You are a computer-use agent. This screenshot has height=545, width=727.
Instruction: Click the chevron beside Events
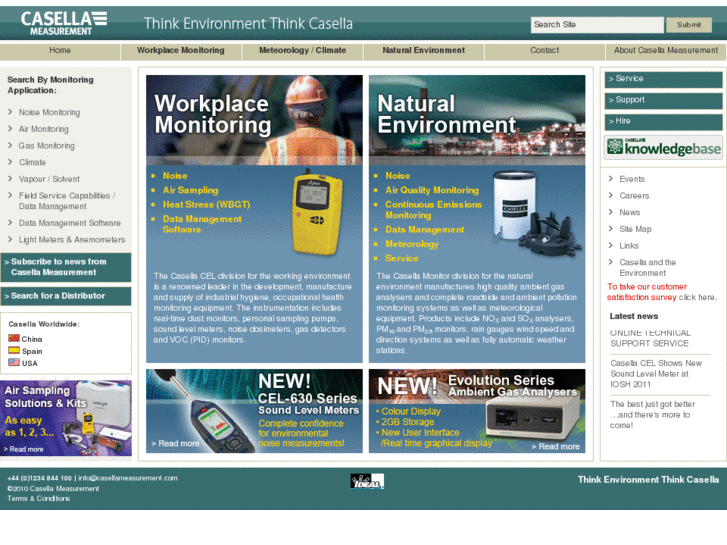611,179
